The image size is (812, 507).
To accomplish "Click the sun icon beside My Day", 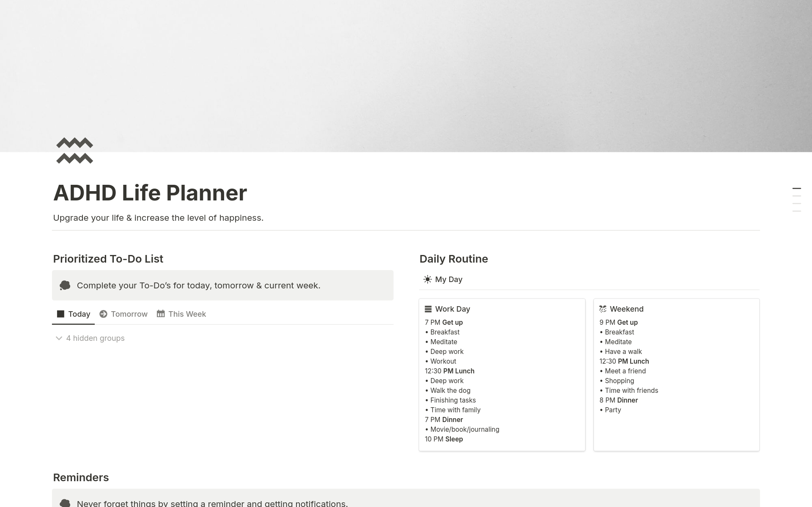I will pyautogui.click(x=427, y=279).
